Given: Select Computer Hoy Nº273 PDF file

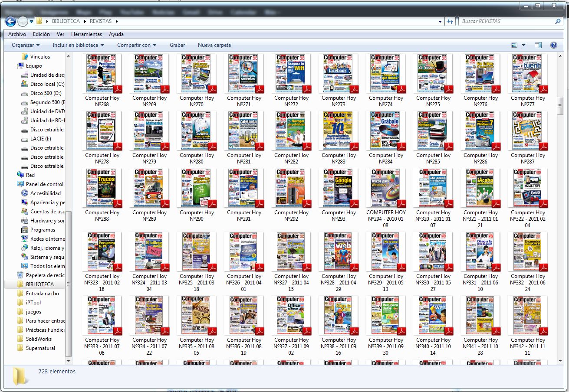Looking at the screenshot, I should [x=339, y=81].
